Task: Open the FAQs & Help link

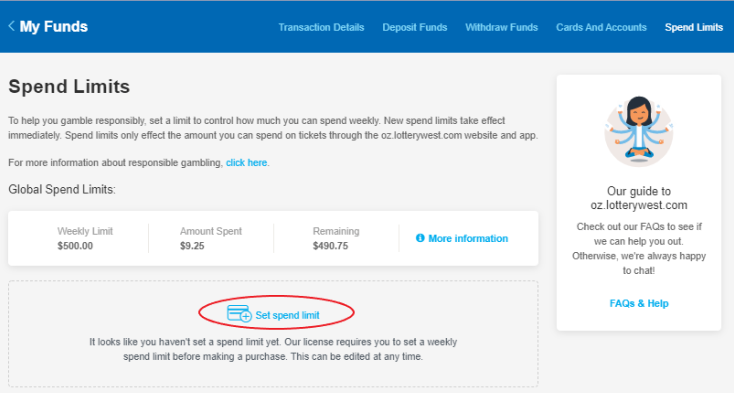Action: click(x=639, y=304)
